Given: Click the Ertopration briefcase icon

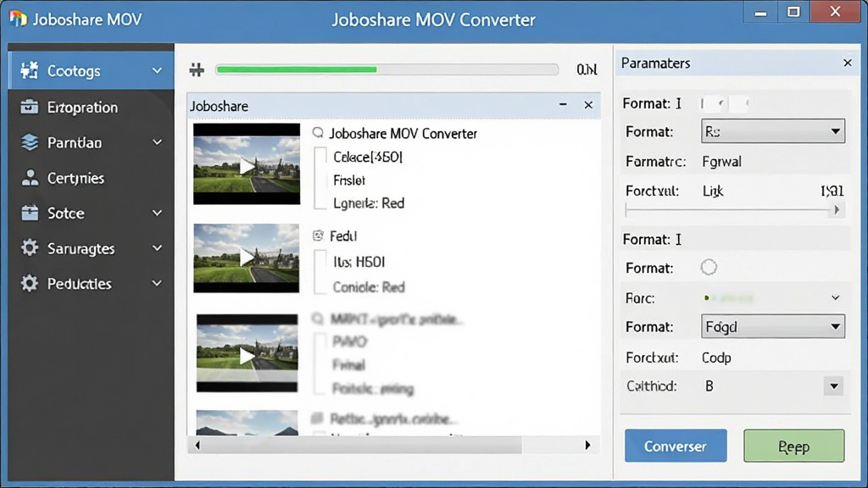Looking at the screenshot, I should (30, 106).
